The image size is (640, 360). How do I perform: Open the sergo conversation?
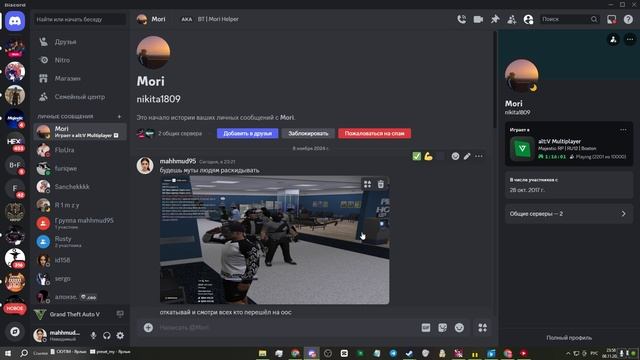click(80, 278)
